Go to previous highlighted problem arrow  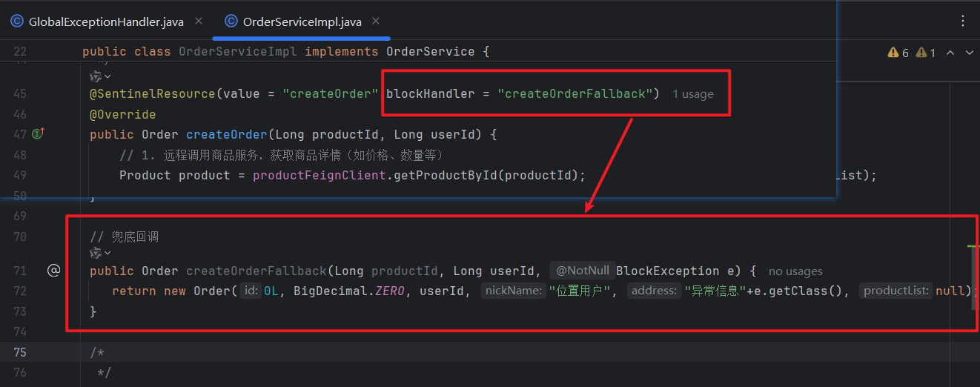tap(950, 53)
